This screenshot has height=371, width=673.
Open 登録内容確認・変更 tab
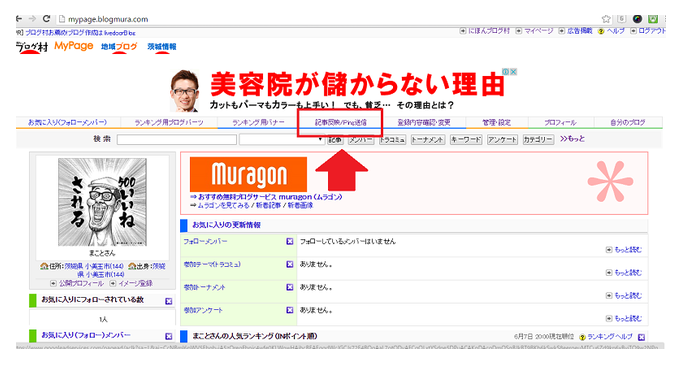coord(424,122)
